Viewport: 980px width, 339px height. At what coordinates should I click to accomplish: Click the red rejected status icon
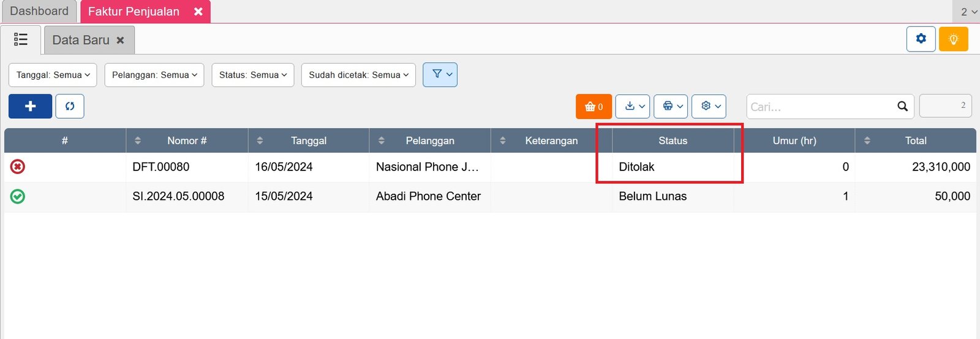click(x=18, y=167)
